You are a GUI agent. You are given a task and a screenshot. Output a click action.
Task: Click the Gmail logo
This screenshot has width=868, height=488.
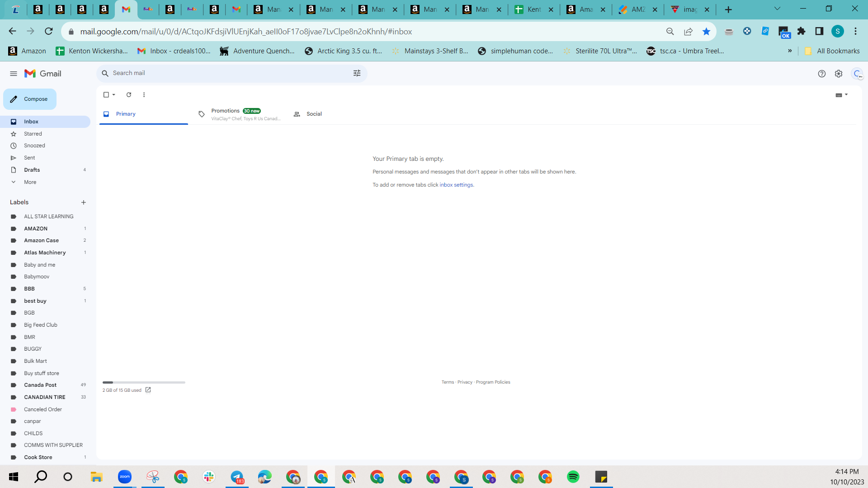pyautogui.click(x=43, y=74)
